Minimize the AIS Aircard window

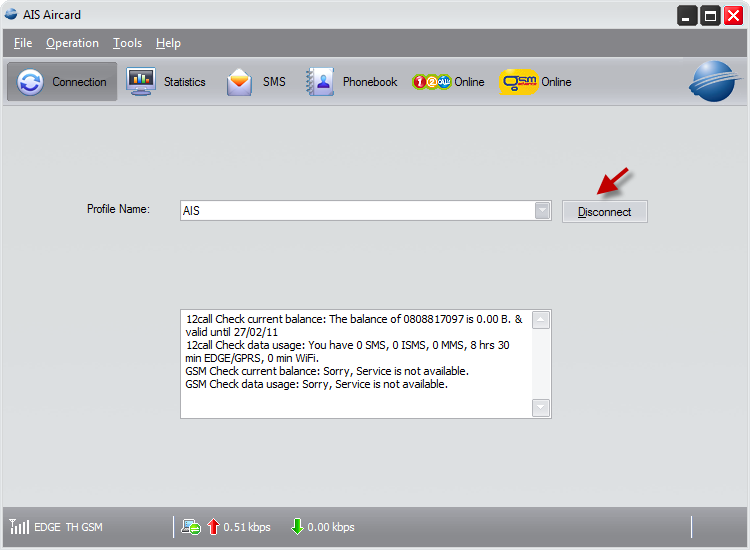(x=686, y=16)
